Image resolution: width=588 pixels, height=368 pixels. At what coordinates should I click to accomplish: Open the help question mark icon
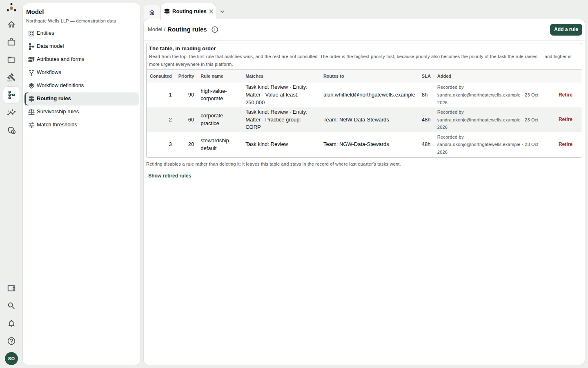coord(11,341)
